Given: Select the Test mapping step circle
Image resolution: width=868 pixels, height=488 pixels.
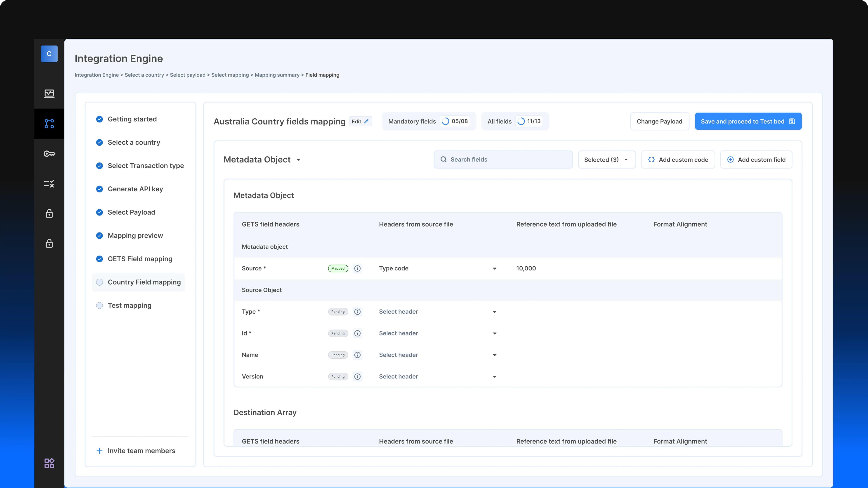Looking at the screenshot, I should [99, 305].
